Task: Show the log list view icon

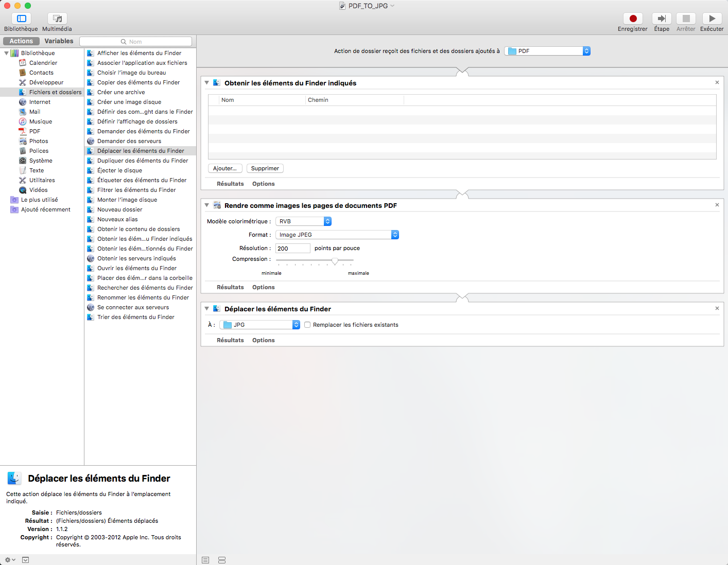Action: [x=205, y=560]
